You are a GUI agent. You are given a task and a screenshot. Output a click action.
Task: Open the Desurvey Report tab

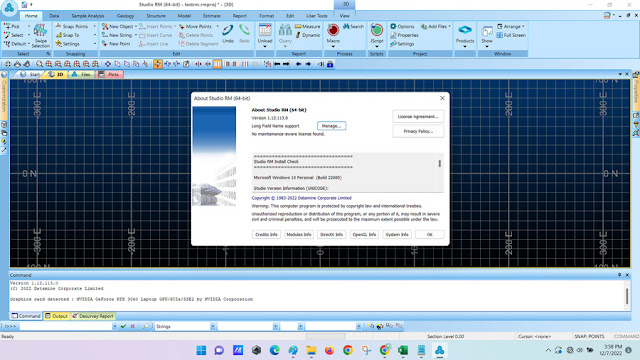pyautogui.click(x=93, y=316)
